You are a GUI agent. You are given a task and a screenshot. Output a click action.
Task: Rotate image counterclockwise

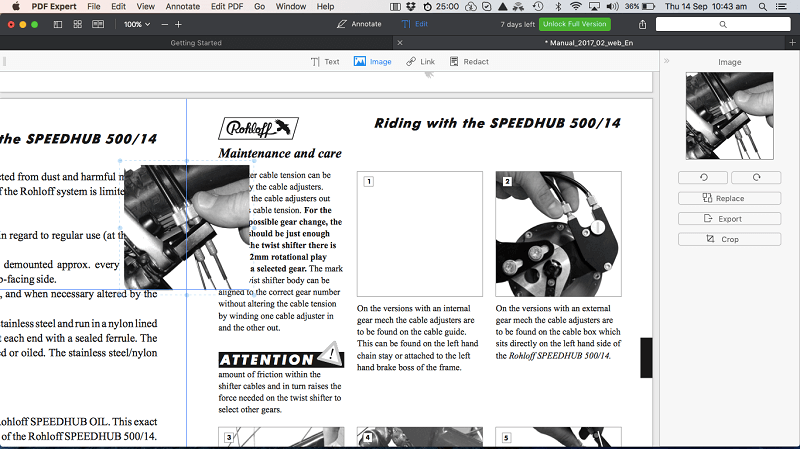[703, 178]
